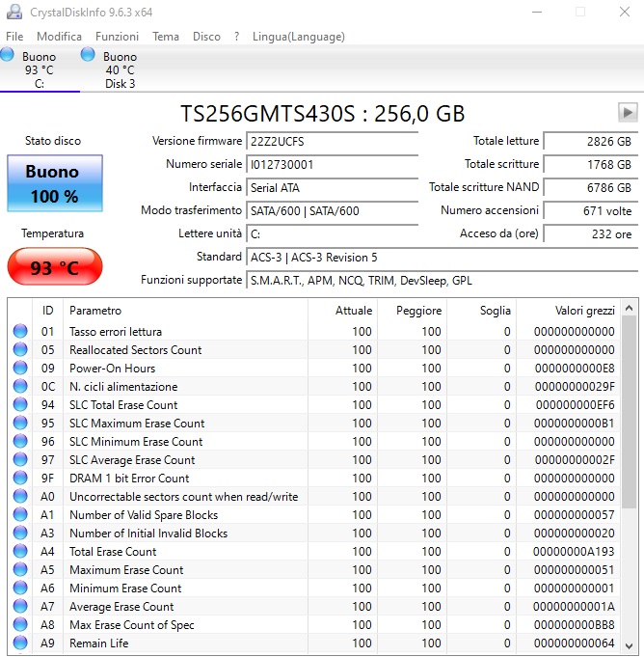Select the C: drive status orb at 93 °C
The height and width of the screenshot is (657, 644).
point(7,54)
